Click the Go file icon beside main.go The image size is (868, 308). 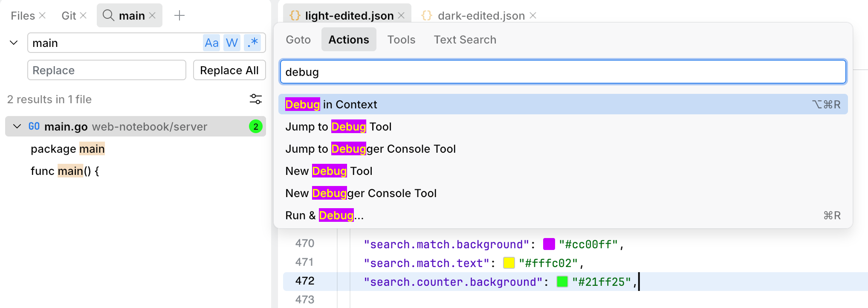click(x=34, y=127)
